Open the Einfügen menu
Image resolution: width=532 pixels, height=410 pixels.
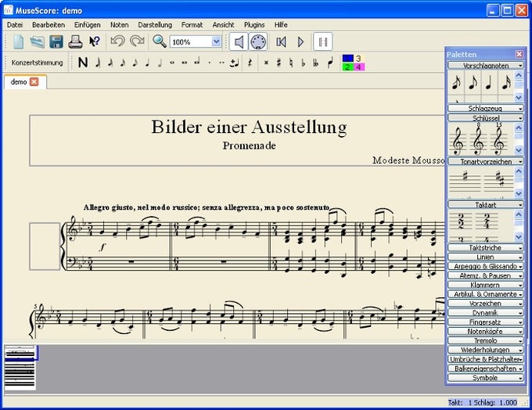tap(88, 25)
